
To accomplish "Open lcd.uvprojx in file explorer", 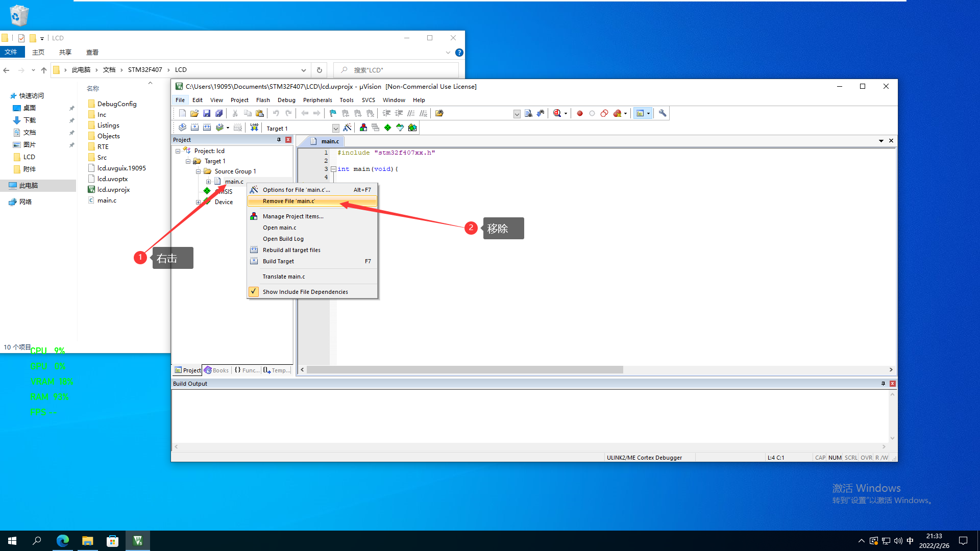I will [x=113, y=190].
